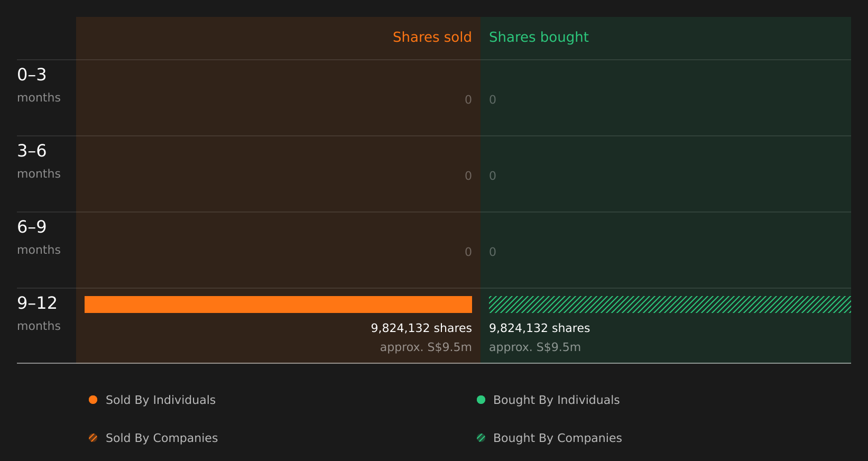Select the 9–12 months row label

(39, 314)
